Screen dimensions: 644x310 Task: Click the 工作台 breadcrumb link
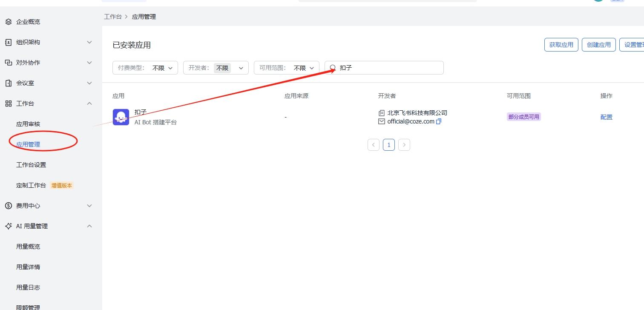tap(113, 17)
